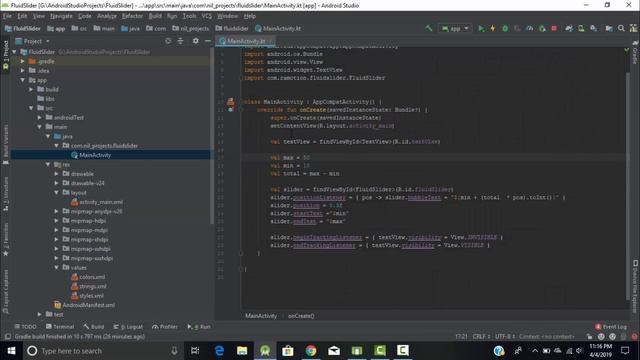Collapse the app module folder
Image resolution: width=640 pixels, height=360 pixels.
[22, 80]
